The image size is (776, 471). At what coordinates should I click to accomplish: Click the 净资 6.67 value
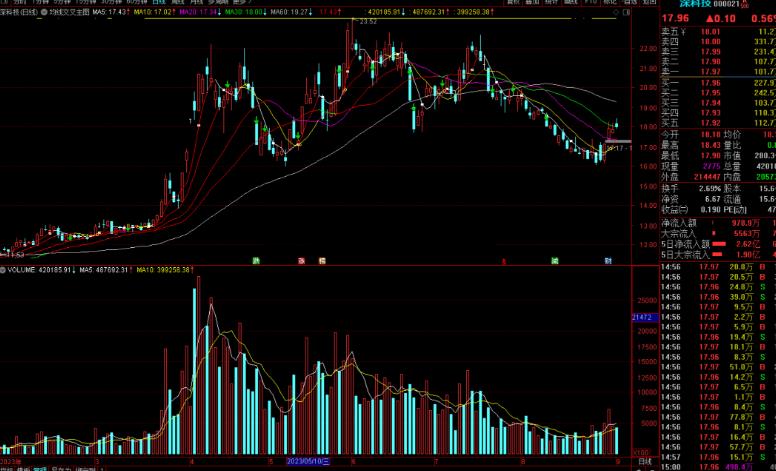coord(713,199)
